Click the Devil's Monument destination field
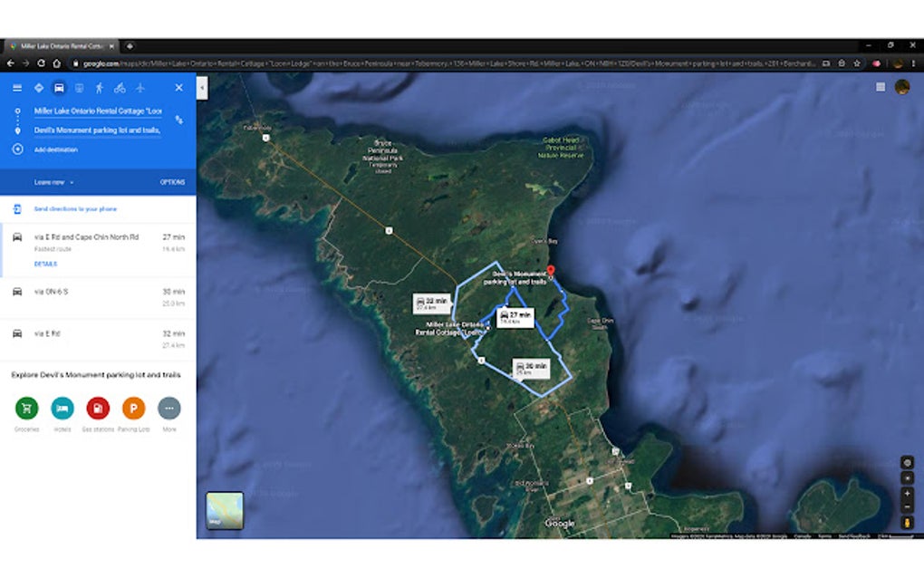The image size is (924, 578). point(96,130)
